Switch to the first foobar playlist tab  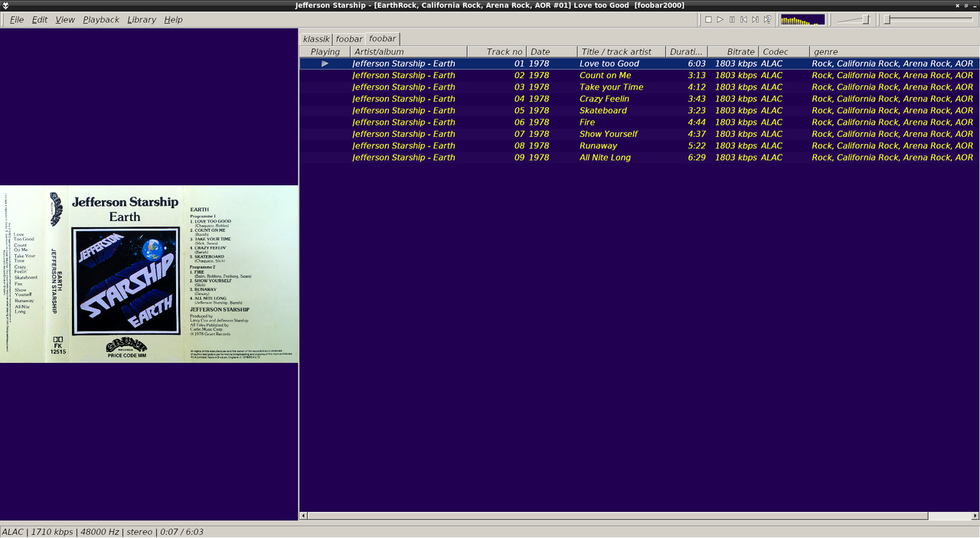coord(349,38)
